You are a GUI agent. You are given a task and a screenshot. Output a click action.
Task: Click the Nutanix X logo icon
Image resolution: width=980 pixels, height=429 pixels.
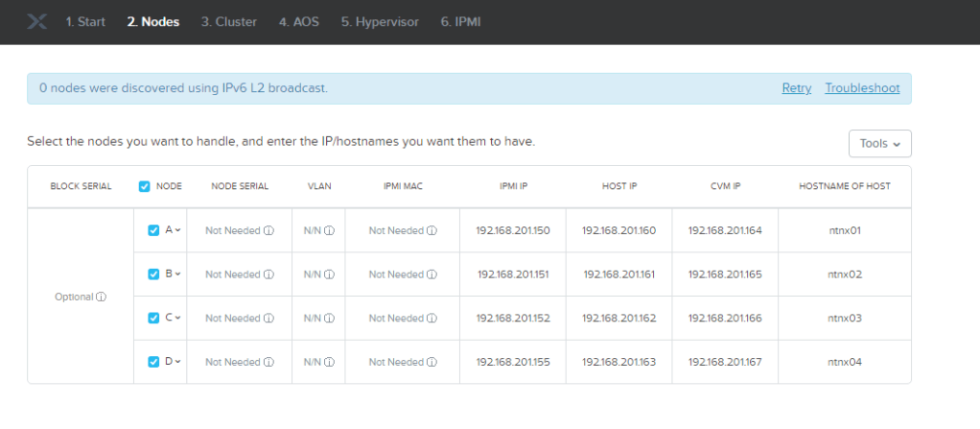click(x=37, y=21)
